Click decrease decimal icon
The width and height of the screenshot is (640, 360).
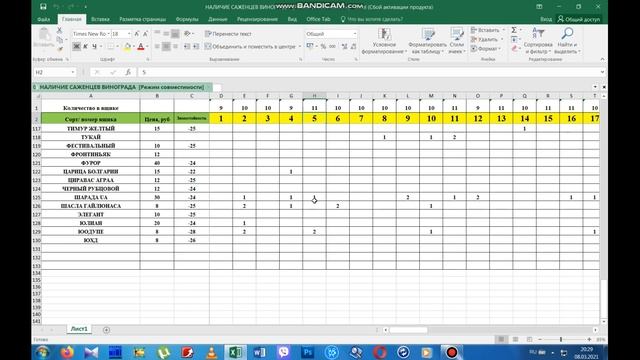click(353, 47)
